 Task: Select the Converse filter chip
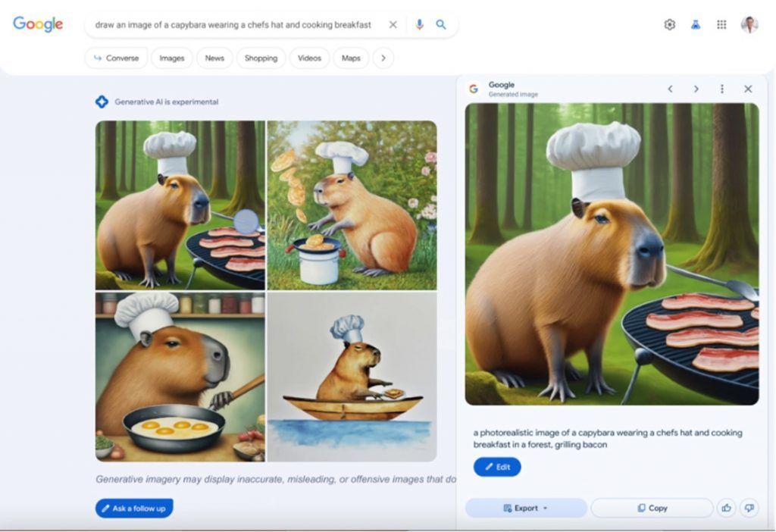coord(116,58)
